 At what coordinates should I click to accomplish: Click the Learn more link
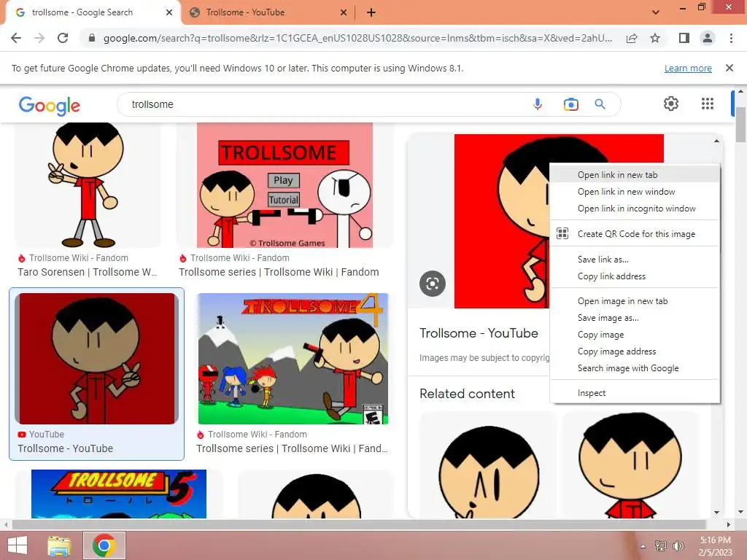click(x=688, y=68)
